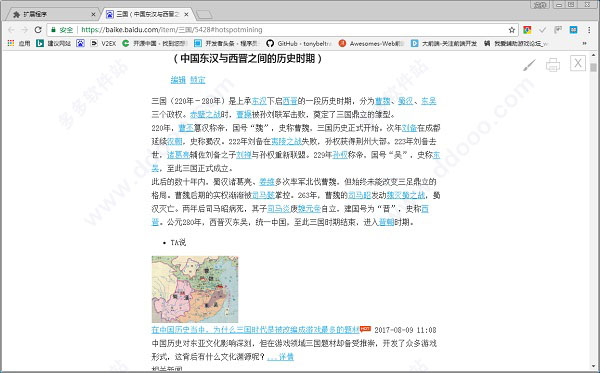Viewport: 600px width, 373px height.
Task: Select the 三国 Baidu Baike tab
Action: [x=147, y=14]
